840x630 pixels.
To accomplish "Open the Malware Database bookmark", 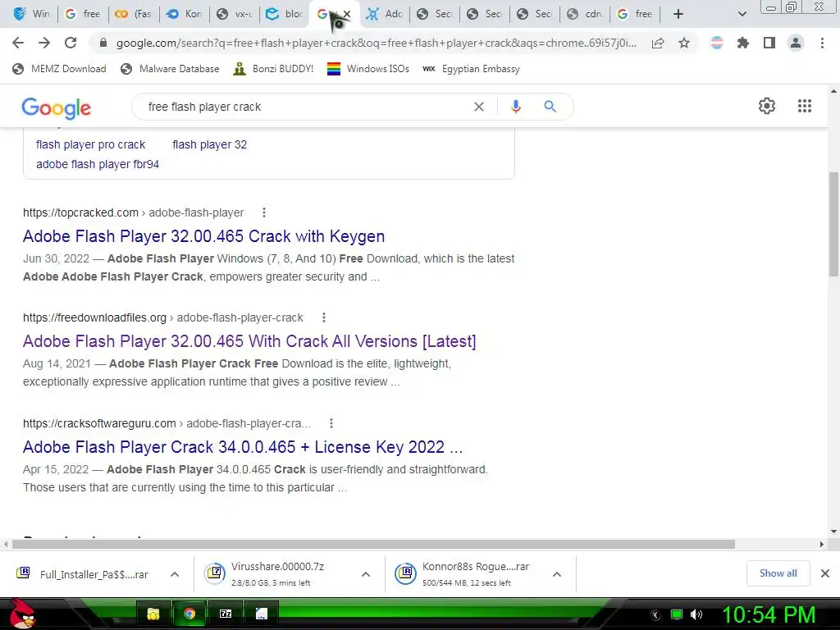I will [x=170, y=69].
